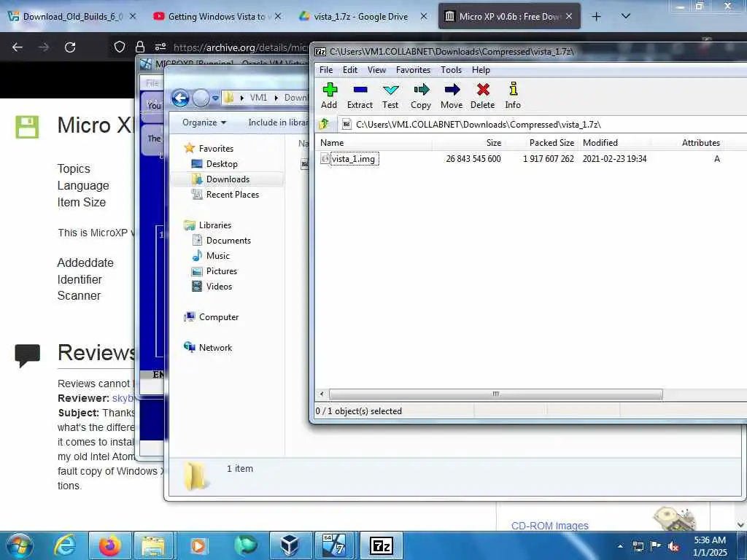This screenshot has height=560, width=747.
Task: Go back in the Firefox browser
Action: 18,47
